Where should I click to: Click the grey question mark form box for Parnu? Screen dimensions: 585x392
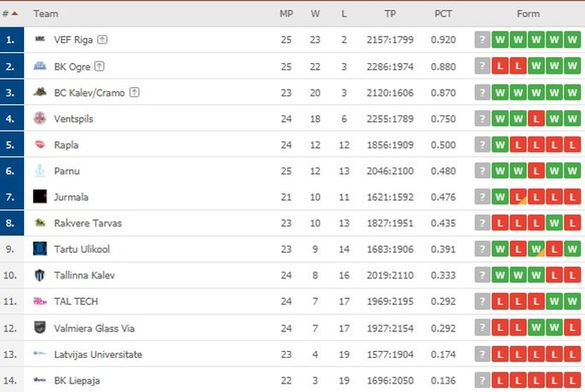coord(482,171)
